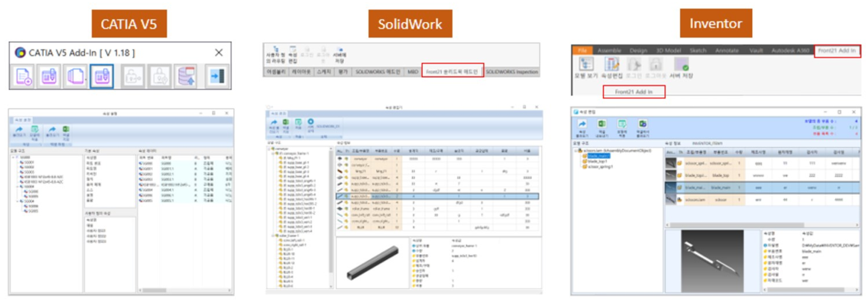Click the greyed 로그인 icon in Inventor ribbon

point(634,64)
